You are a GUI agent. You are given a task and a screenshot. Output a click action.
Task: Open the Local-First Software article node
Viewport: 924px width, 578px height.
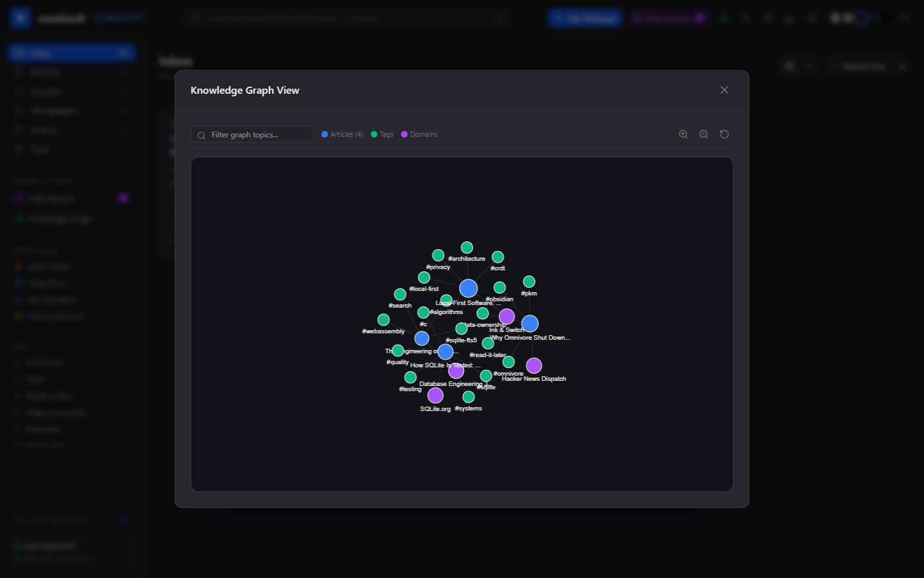[x=468, y=288]
